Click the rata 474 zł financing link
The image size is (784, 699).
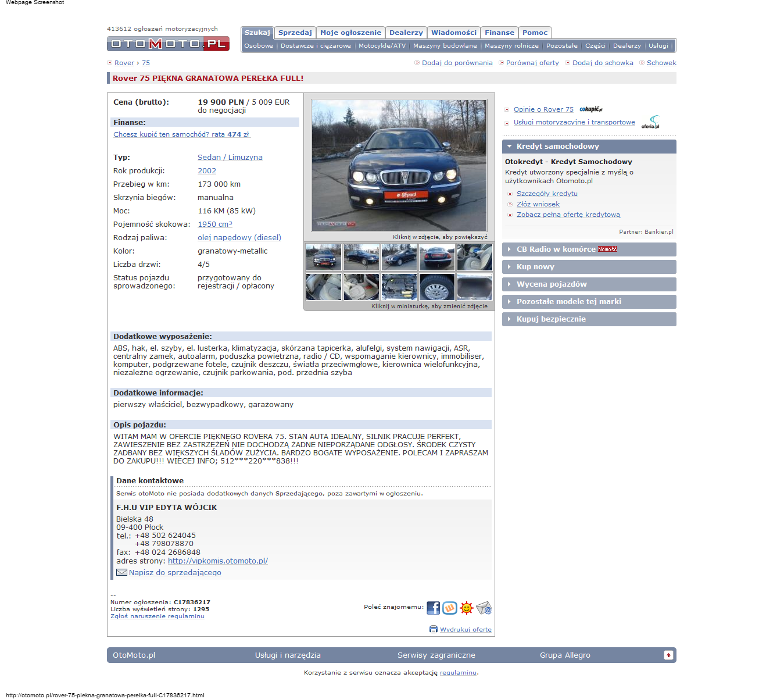pyautogui.click(x=181, y=134)
